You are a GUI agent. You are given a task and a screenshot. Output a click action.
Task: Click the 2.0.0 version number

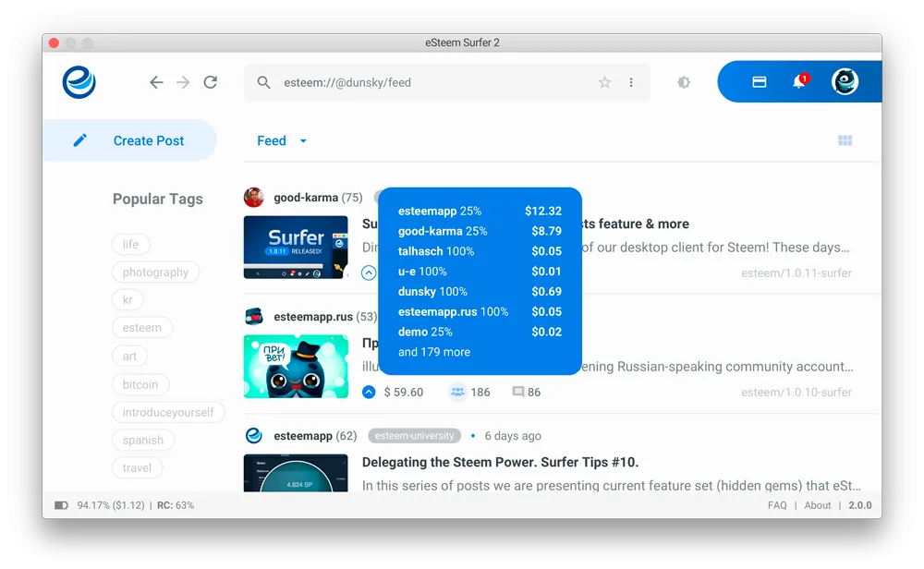tap(860, 505)
